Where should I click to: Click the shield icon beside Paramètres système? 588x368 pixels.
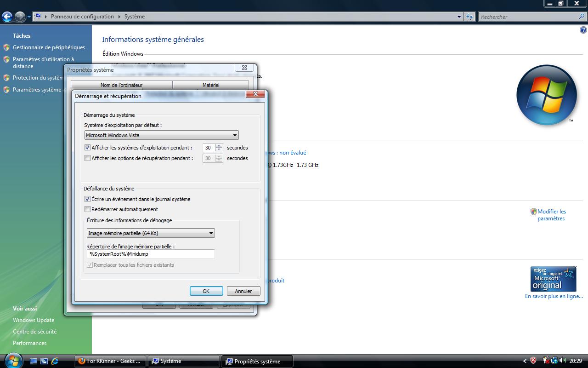pyautogui.click(x=6, y=90)
